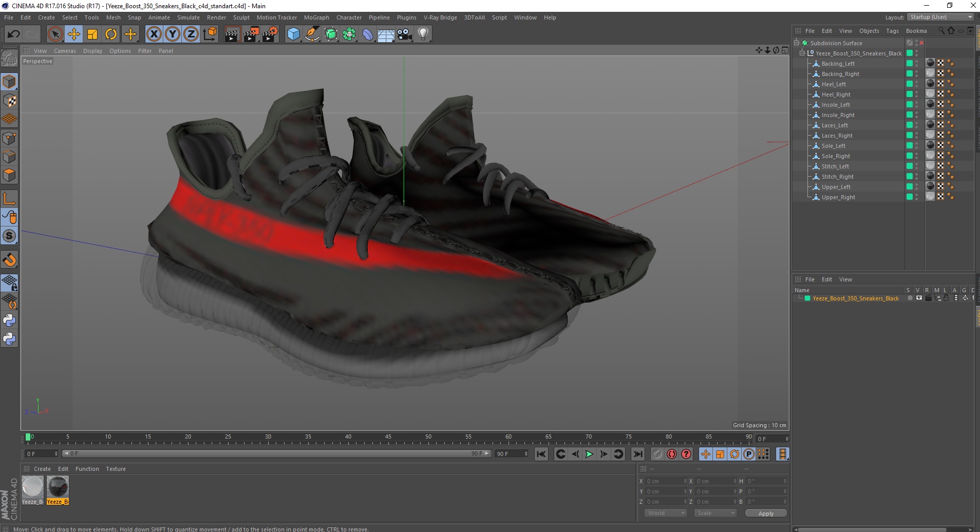Add a Camera object
Viewport: 980px width, 532px height.
(x=405, y=34)
